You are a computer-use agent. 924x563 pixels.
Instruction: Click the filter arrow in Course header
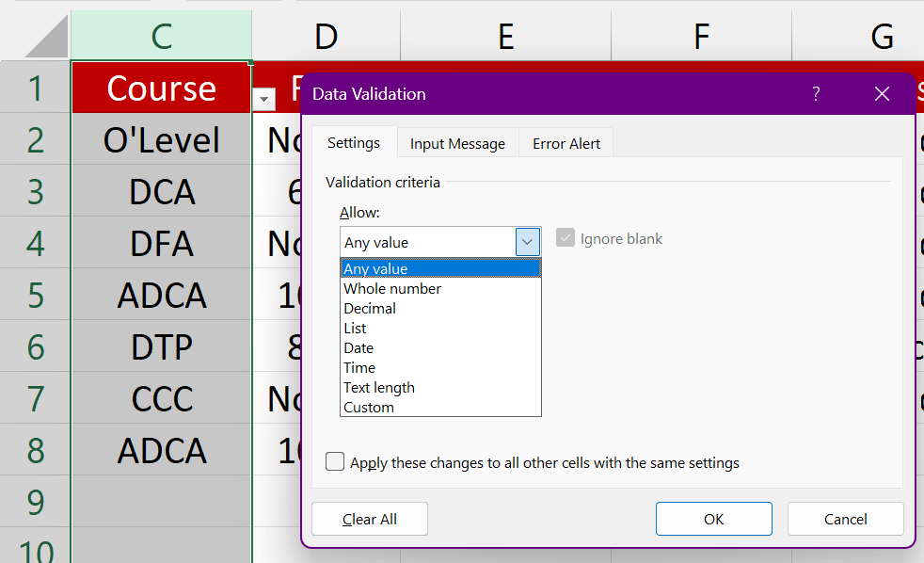[264, 99]
